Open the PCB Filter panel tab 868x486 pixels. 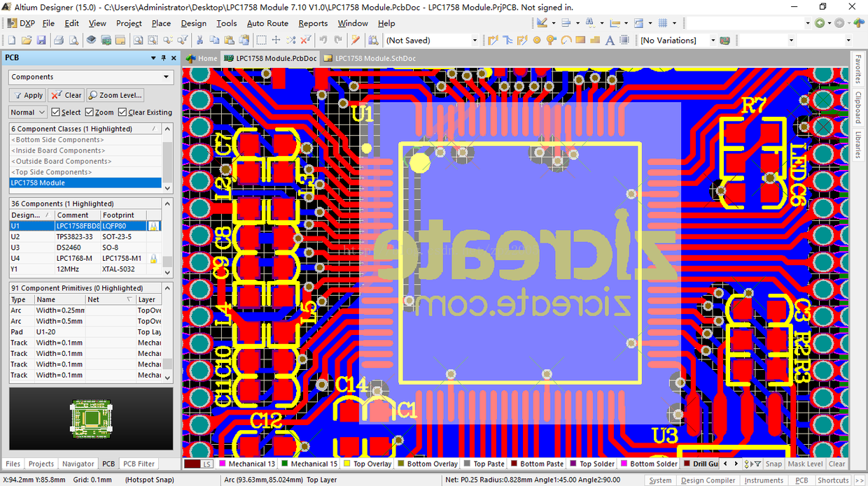[139, 464]
